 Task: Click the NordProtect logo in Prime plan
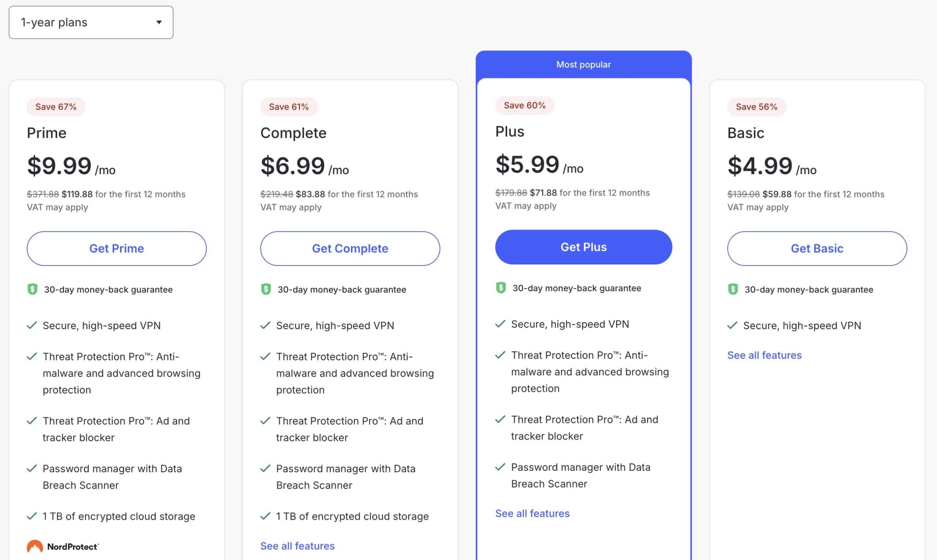click(63, 546)
